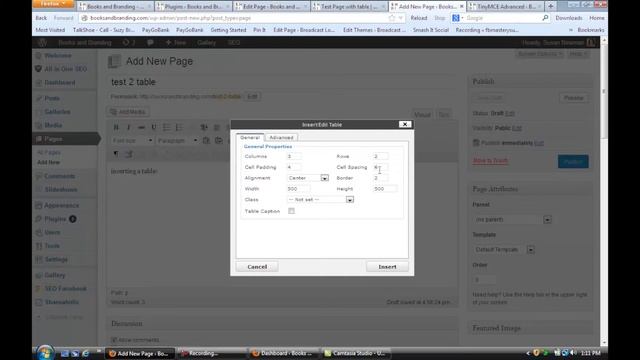Image resolution: width=640 pixels, height=360 pixels.
Task: Click the Cell Spacing input field
Action: pyautogui.click(x=380, y=167)
